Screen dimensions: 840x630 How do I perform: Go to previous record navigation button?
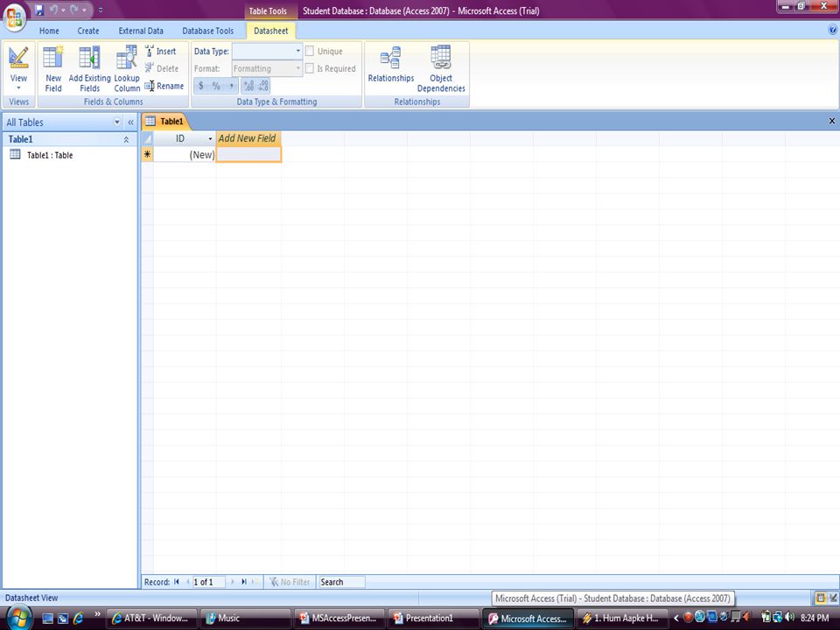pos(187,582)
